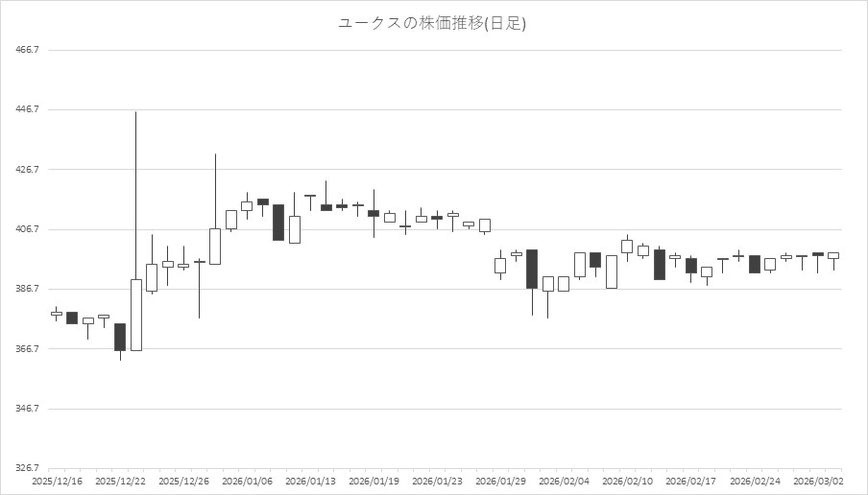Viewport: 868px width, 495px height.
Task: Click the 2026/02/10 date label
Action: [627, 480]
